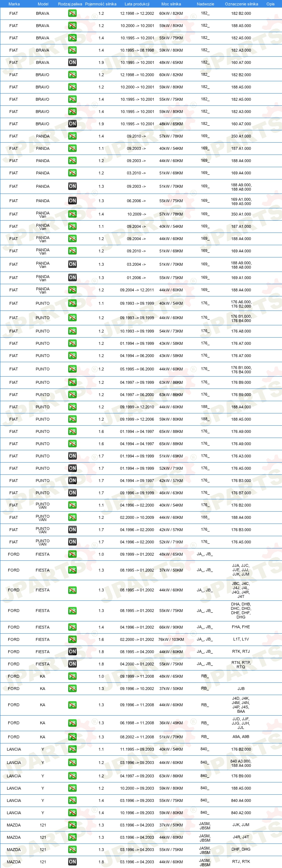The image size is (282, 868).
Task: Click the engine code 'A9A, A9B'
Action: pos(241,737)
